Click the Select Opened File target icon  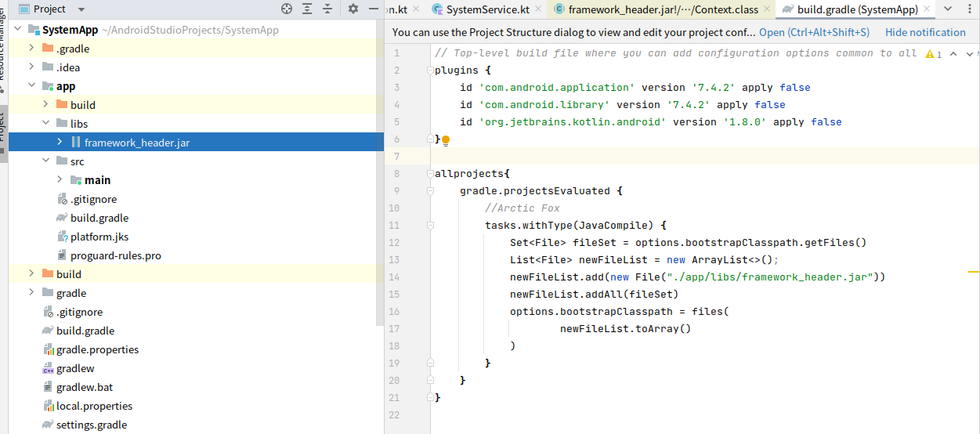tap(287, 9)
